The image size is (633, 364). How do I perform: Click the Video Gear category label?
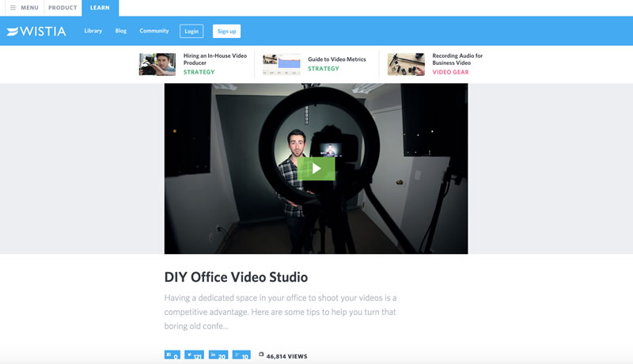point(450,72)
